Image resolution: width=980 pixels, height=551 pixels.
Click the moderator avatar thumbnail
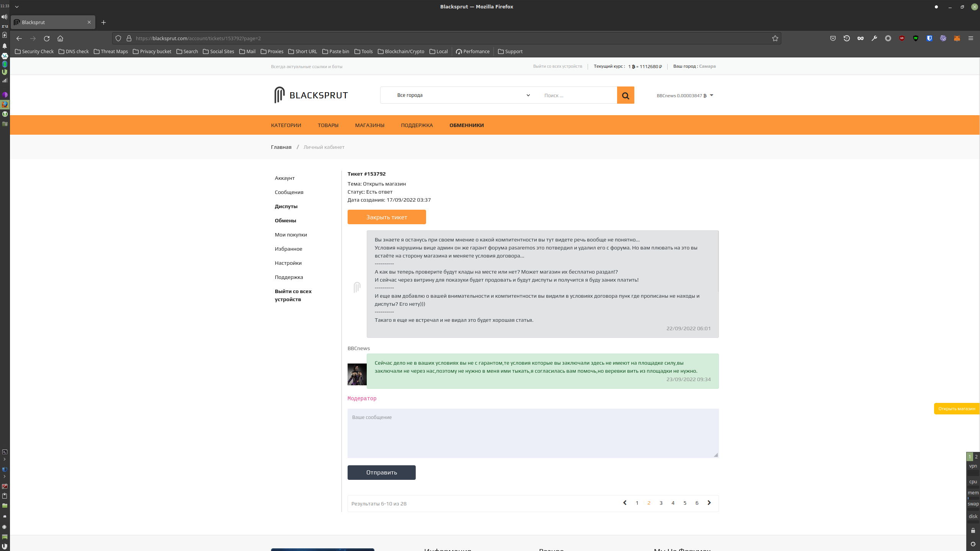coord(357,374)
